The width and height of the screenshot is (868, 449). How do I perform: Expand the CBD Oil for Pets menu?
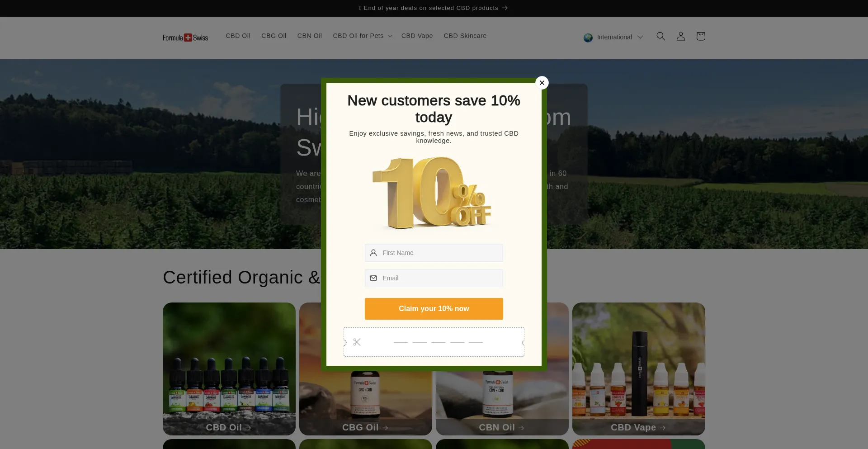coord(362,36)
